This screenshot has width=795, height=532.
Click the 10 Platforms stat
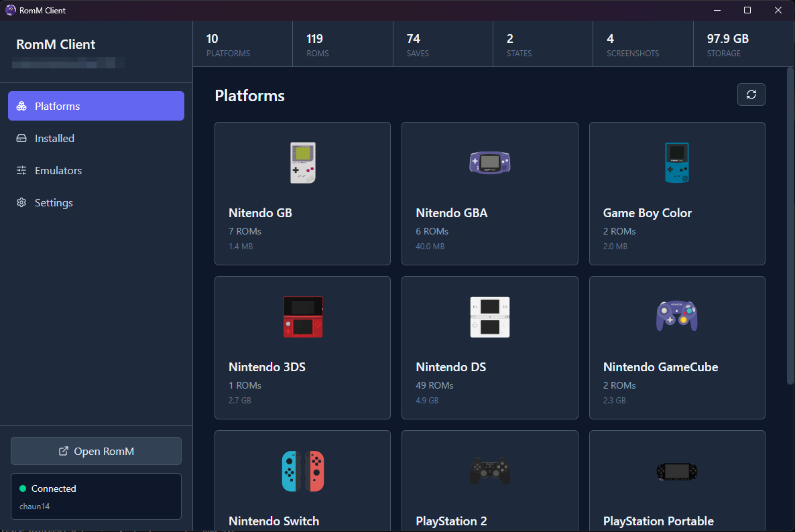click(x=243, y=44)
